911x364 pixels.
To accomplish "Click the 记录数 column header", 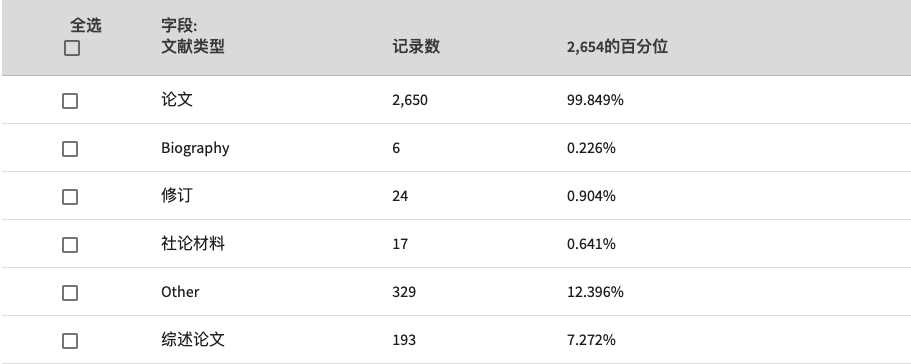I will (416, 46).
